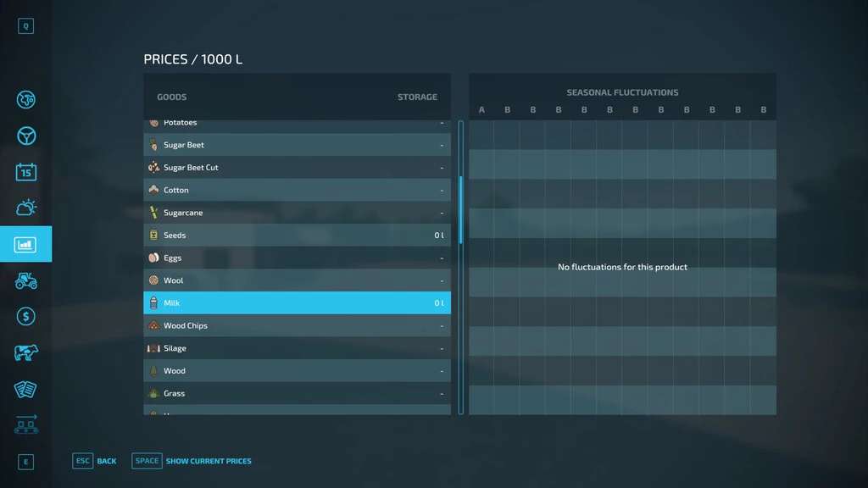
Task: Click the highlighted prices chart sidebar tab
Action: click(25, 244)
